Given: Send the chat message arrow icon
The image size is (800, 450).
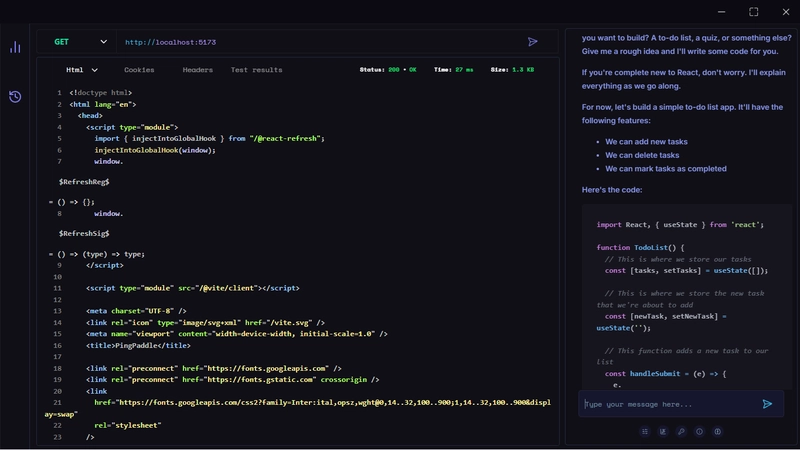Looking at the screenshot, I should click(767, 404).
